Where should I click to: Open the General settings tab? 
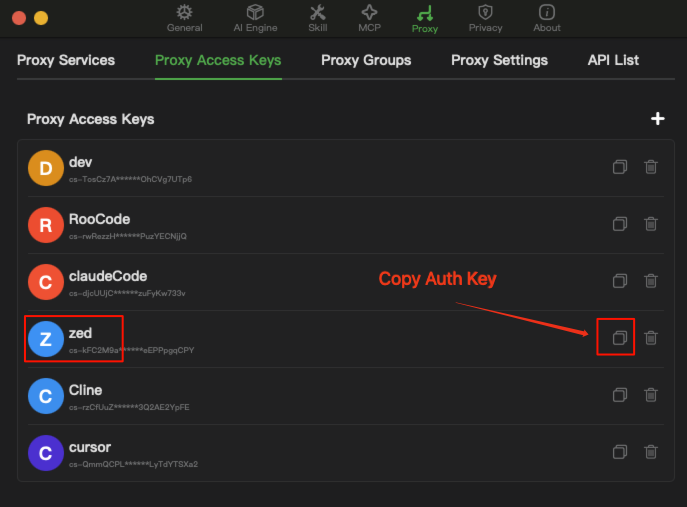184,18
